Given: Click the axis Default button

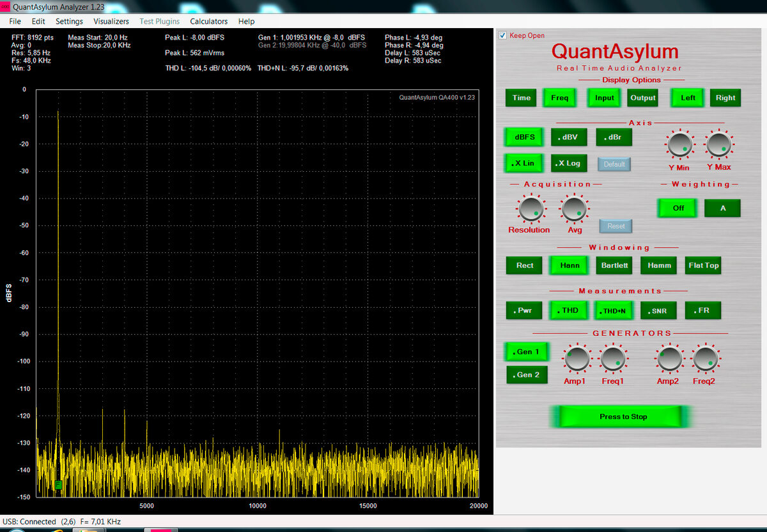Looking at the screenshot, I should pyautogui.click(x=614, y=164).
